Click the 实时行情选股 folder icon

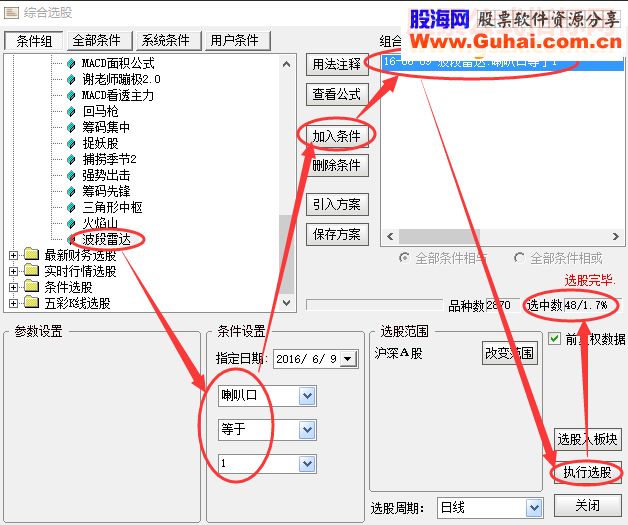pyautogui.click(x=31, y=271)
